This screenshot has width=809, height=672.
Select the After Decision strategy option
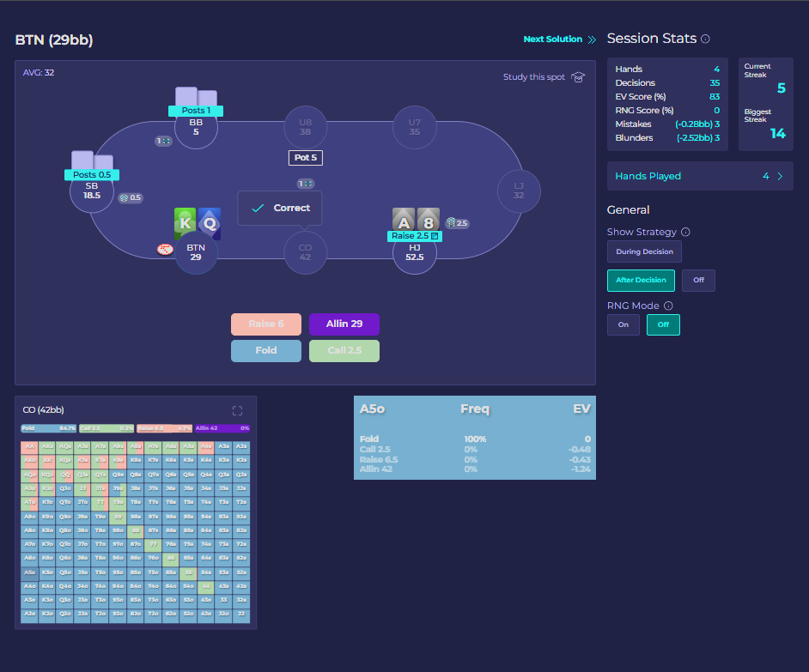[x=641, y=280]
